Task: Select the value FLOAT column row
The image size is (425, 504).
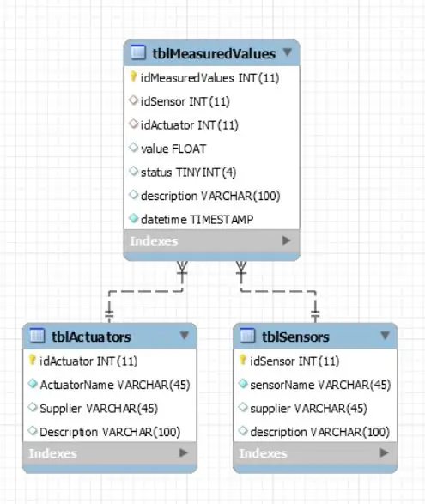Action: (x=212, y=149)
